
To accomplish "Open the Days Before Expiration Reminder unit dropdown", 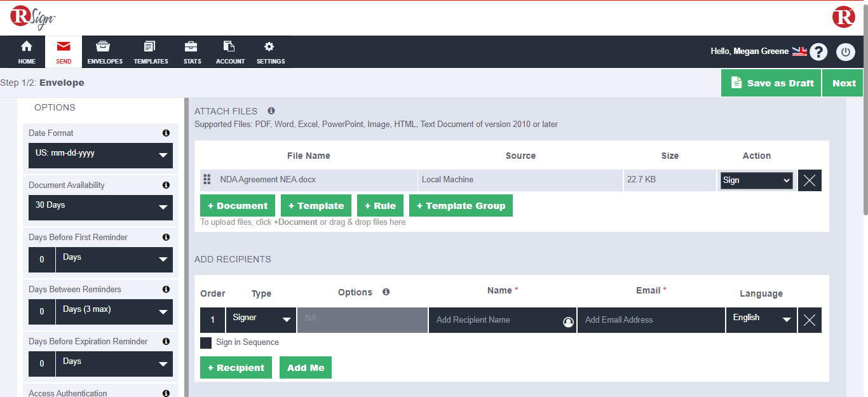I will 114,363.
